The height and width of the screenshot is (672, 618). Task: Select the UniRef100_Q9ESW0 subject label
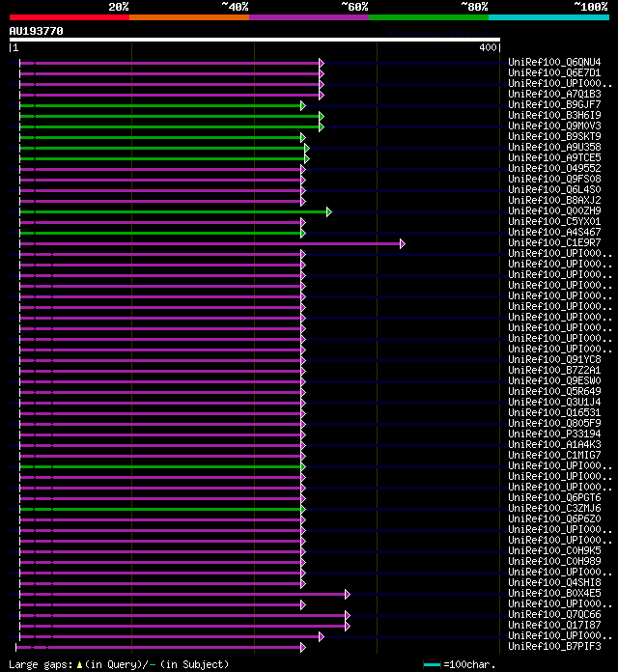554,380
